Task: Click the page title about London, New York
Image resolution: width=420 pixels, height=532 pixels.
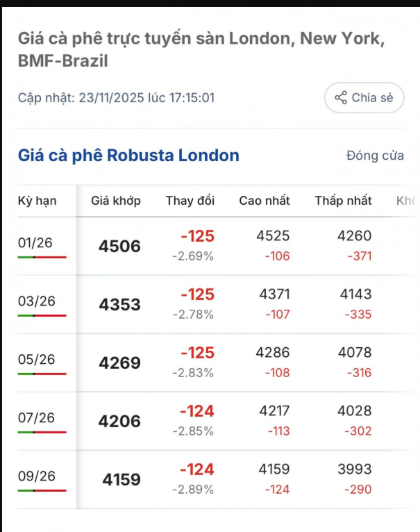Action: coord(201,49)
